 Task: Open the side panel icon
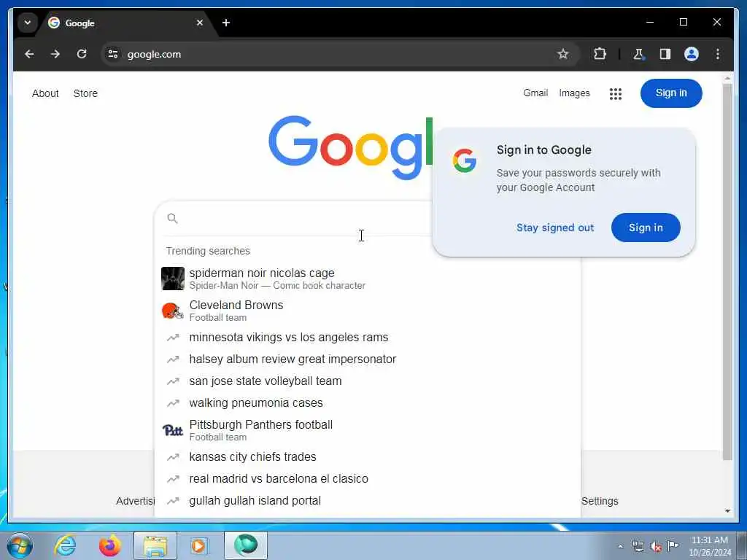pyautogui.click(x=665, y=54)
